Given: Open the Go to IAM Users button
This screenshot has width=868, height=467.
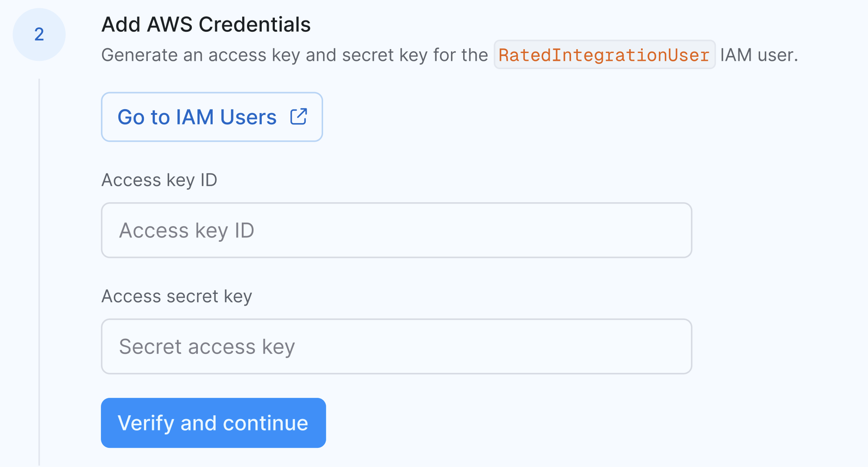Looking at the screenshot, I should coord(212,117).
